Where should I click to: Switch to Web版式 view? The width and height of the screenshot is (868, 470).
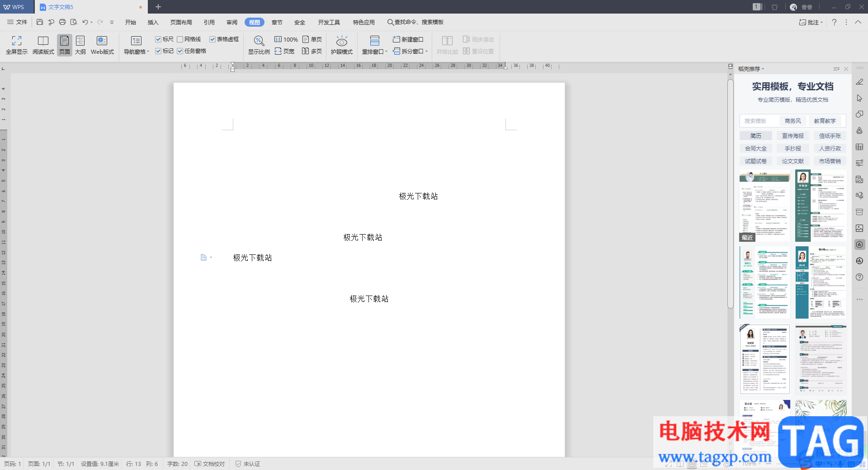(x=102, y=45)
